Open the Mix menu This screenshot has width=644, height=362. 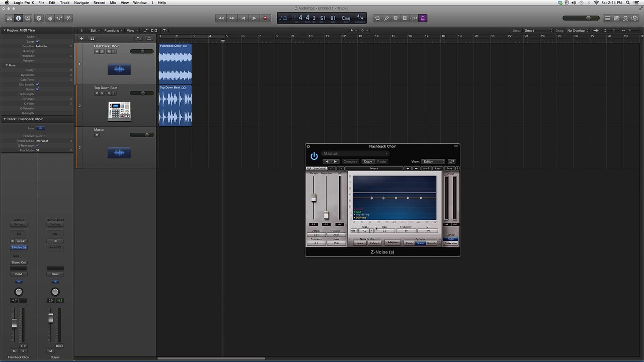coord(113,3)
